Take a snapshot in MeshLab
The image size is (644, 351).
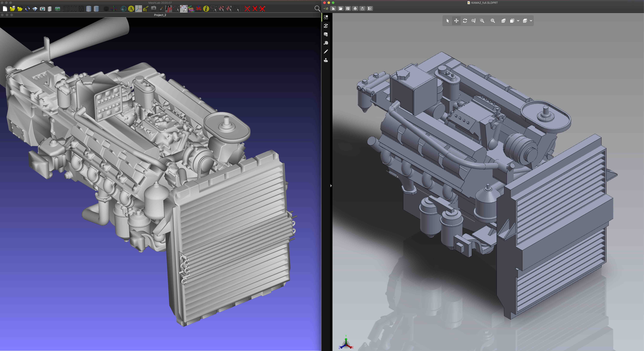point(42,9)
